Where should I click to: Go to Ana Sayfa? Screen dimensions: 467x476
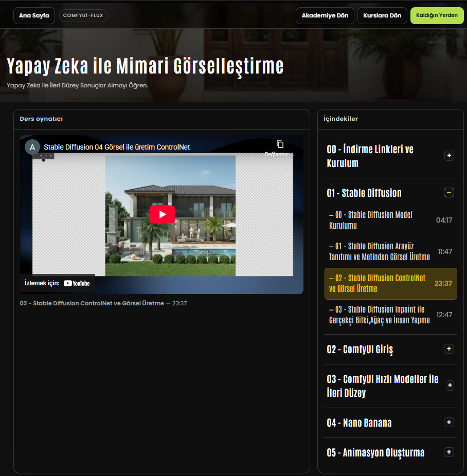point(34,15)
